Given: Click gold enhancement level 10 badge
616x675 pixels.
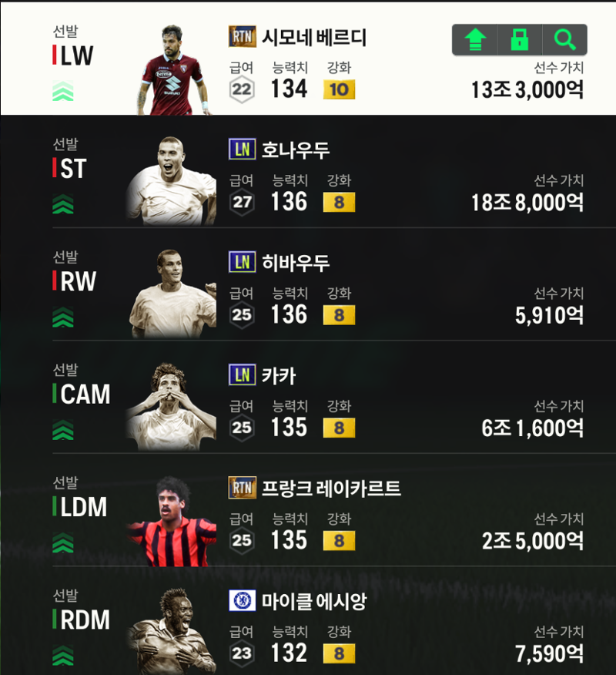Looking at the screenshot, I should coord(339,89).
